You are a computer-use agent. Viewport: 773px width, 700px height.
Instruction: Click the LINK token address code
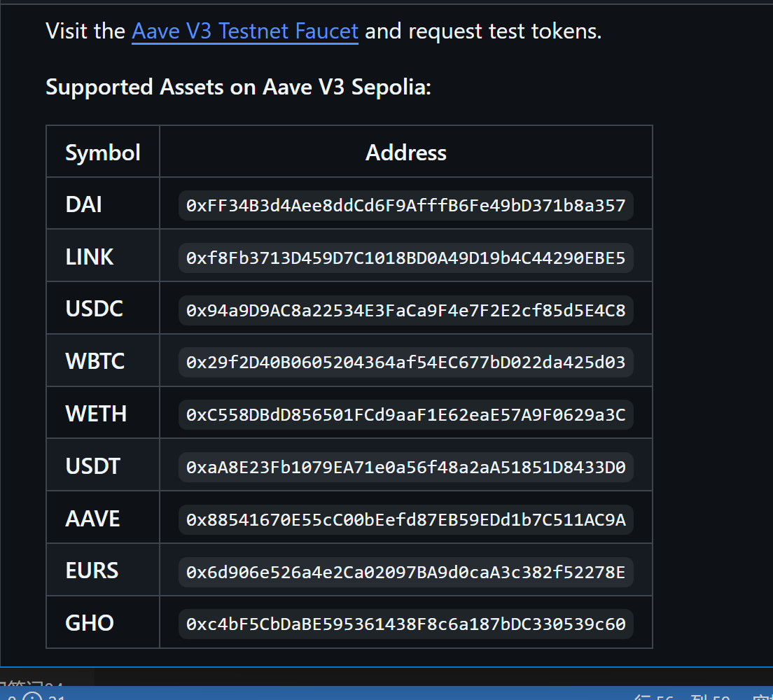tap(405, 258)
